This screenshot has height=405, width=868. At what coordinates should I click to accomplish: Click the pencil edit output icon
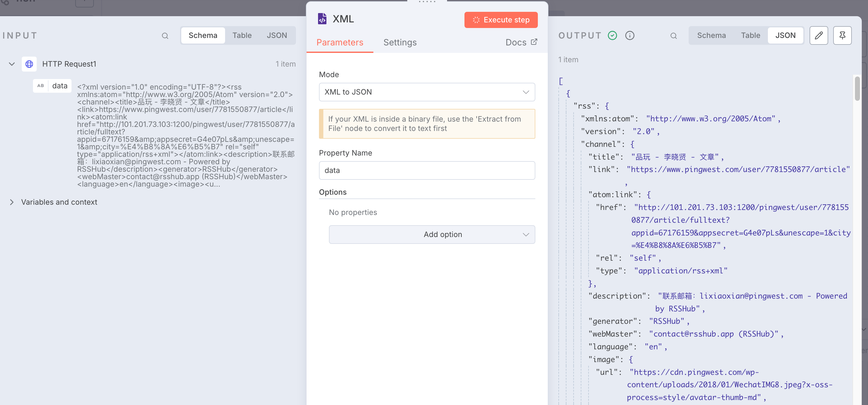(819, 35)
